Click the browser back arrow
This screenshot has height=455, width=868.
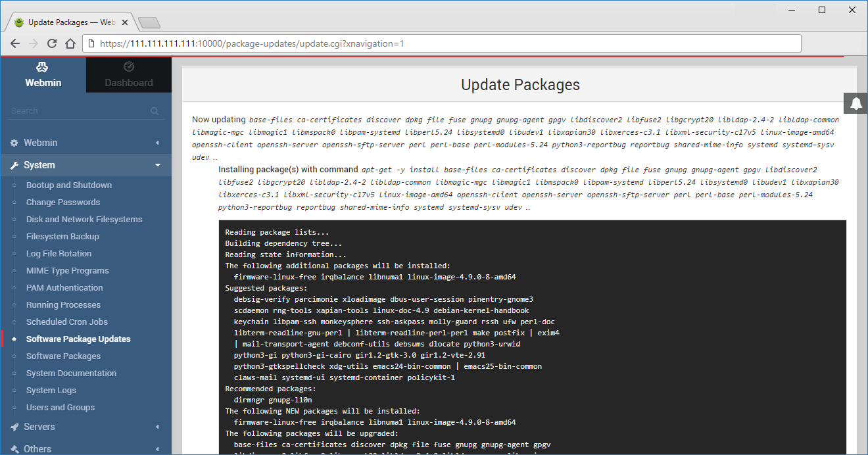click(15, 44)
